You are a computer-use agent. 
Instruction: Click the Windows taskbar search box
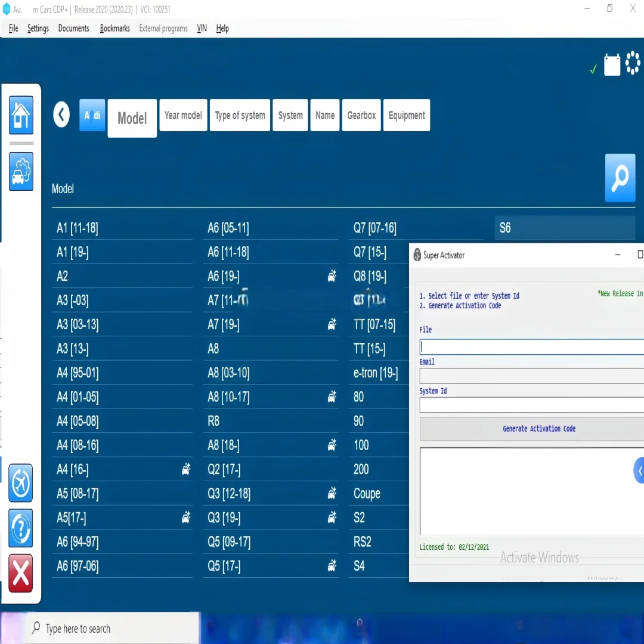click(x=113, y=628)
